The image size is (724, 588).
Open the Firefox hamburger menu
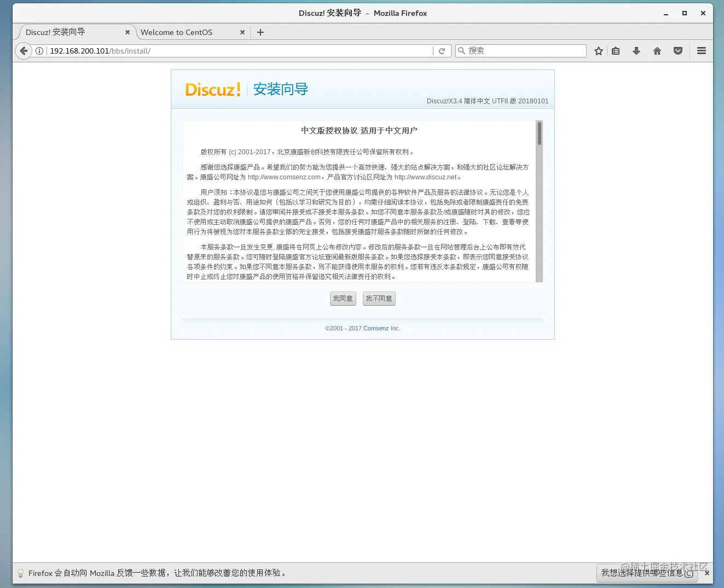701,50
